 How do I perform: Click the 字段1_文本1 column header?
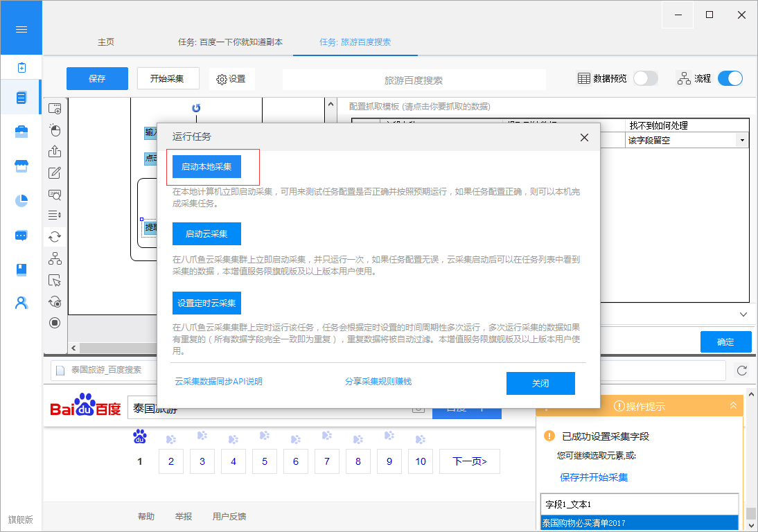pyautogui.click(x=639, y=504)
